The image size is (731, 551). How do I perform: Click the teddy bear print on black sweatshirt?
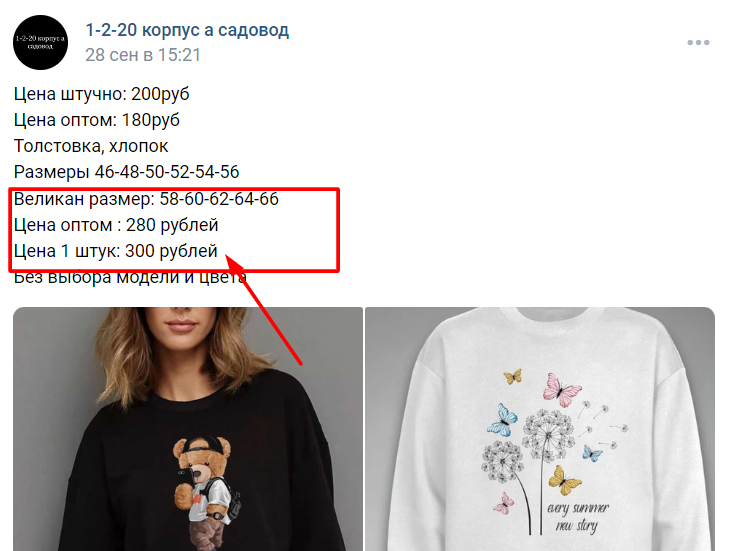tap(207, 492)
